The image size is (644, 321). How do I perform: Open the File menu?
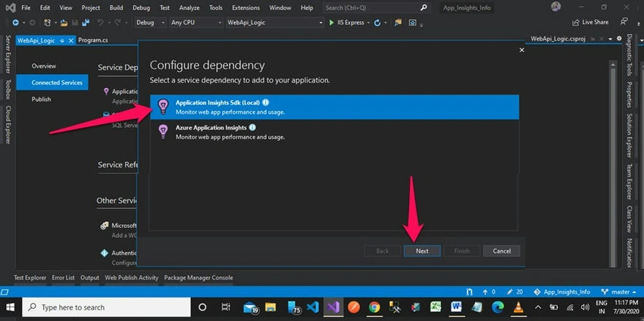(x=26, y=8)
